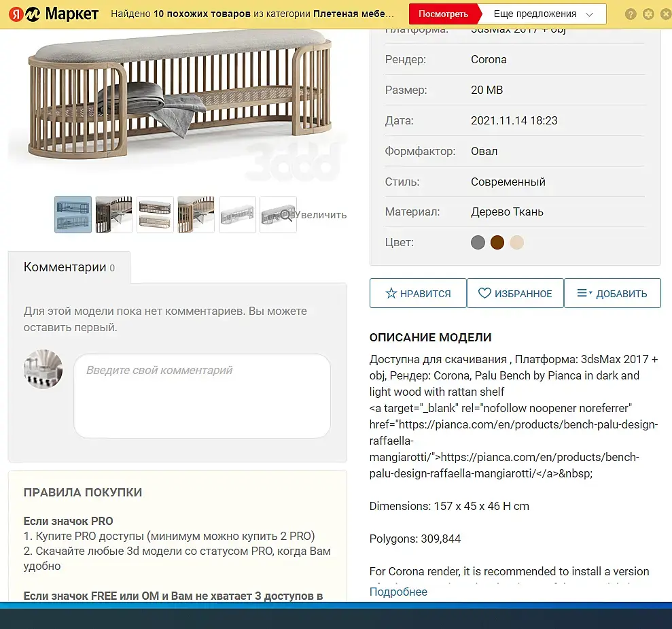Click the Подробнее link
Image resolution: width=672 pixels, height=629 pixels.
tap(398, 592)
